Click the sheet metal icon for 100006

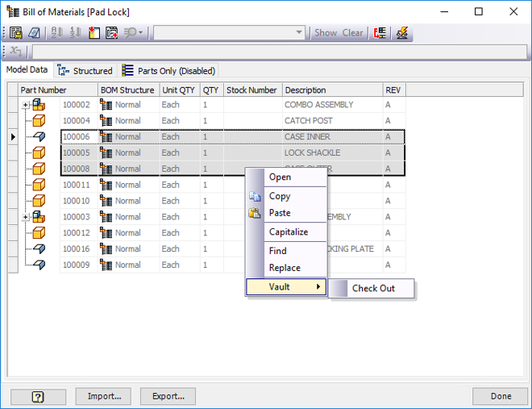[x=39, y=136]
